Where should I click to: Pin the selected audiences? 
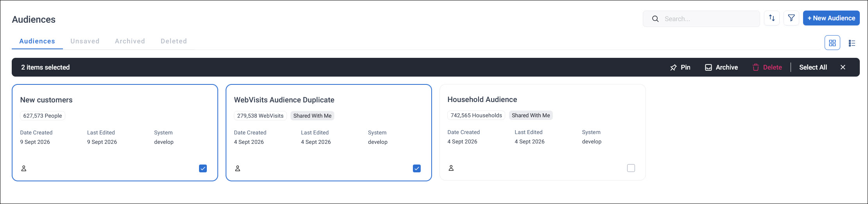[x=680, y=67]
